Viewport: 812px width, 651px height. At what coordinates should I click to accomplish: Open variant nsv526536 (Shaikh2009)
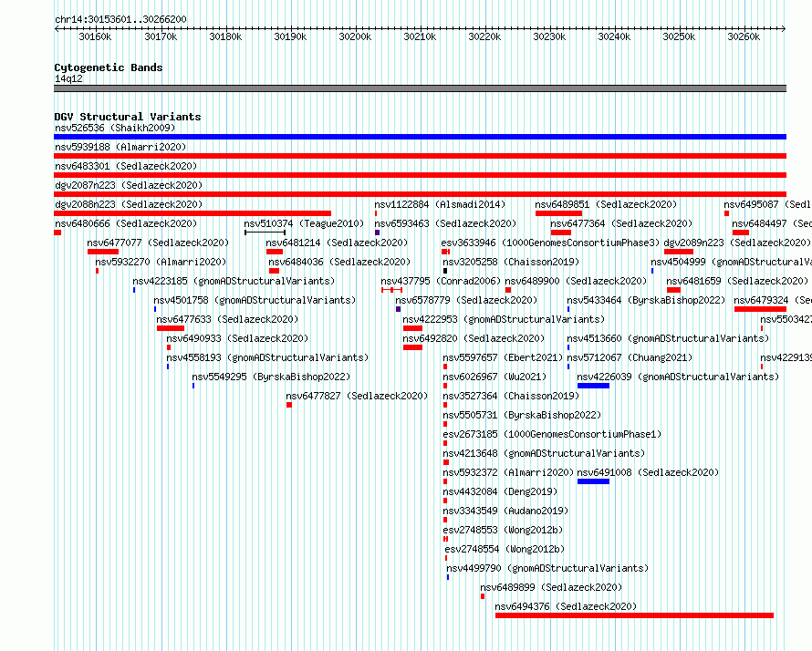pos(115,128)
